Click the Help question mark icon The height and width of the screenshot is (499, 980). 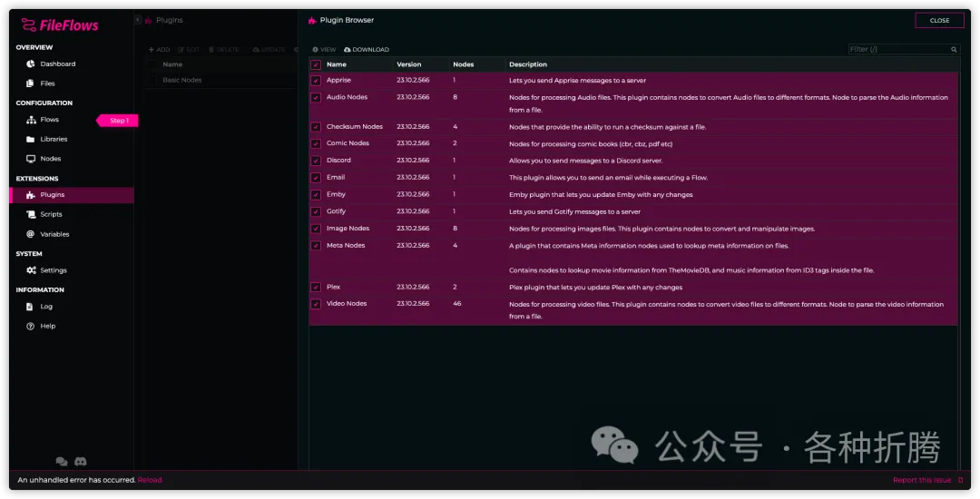[x=30, y=326]
